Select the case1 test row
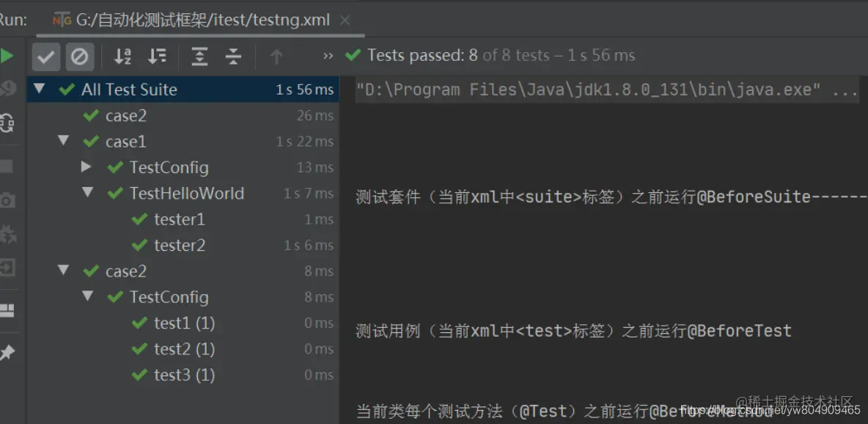 (183, 142)
